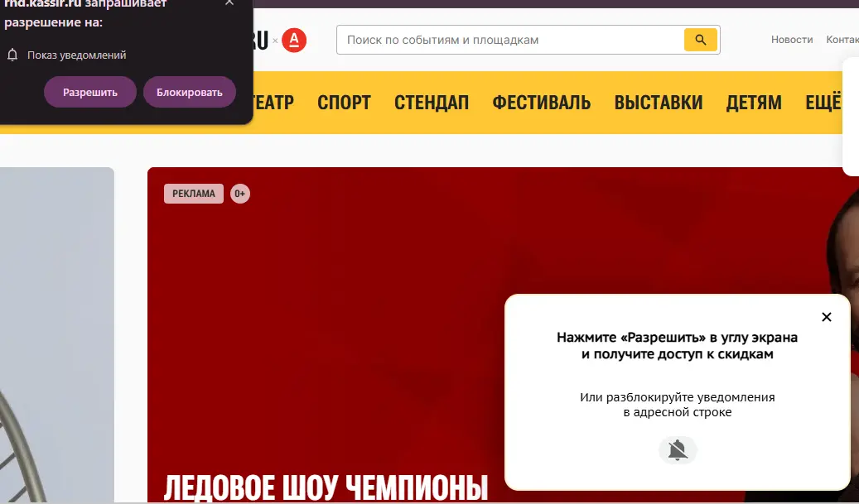Click the bell icon beside Показ уведомлений
This screenshot has width=859, height=504.
tap(12, 55)
